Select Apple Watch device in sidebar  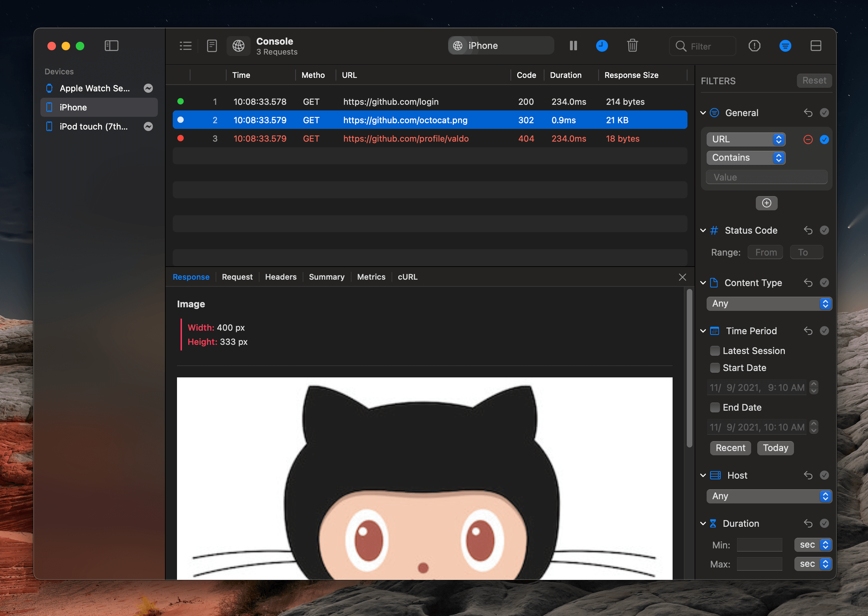99,89
